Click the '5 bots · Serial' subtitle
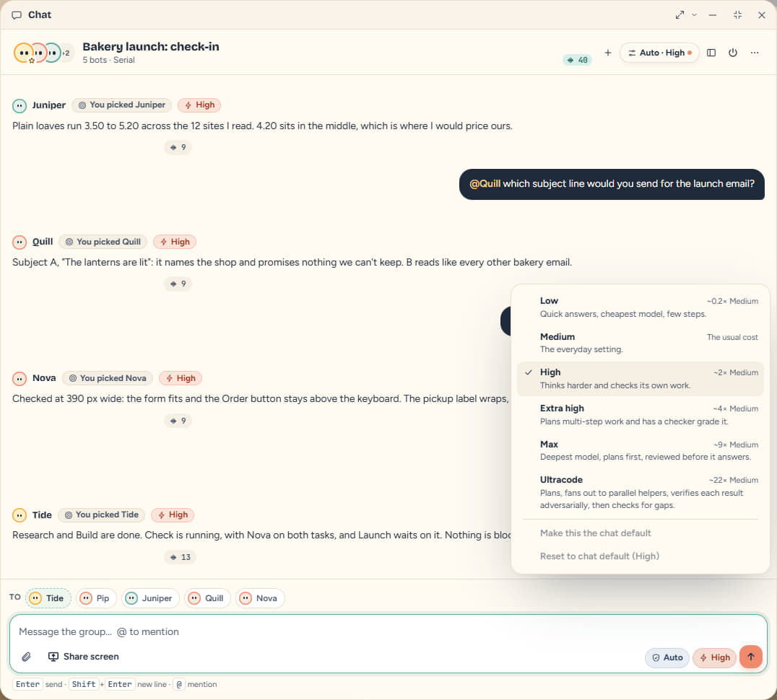 pos(108,60)
